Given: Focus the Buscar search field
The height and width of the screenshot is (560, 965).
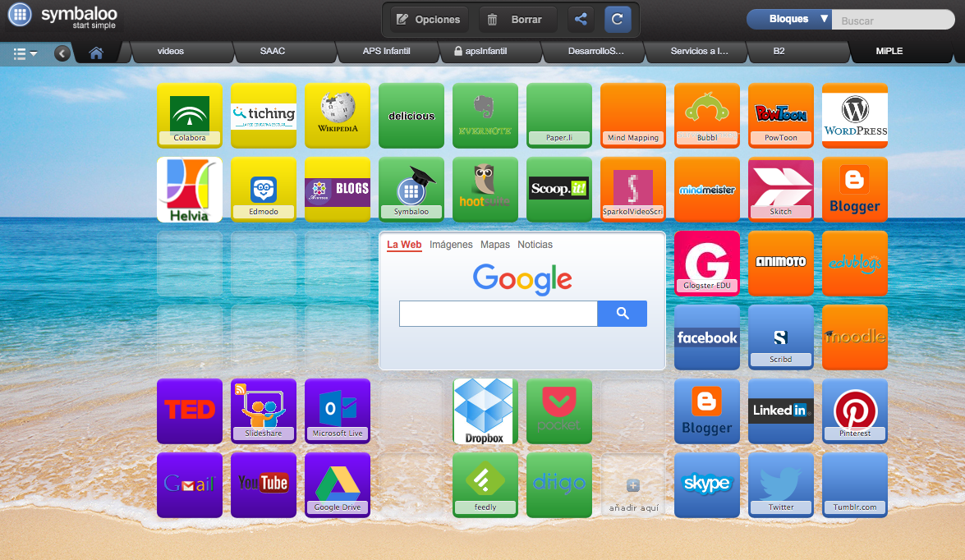Looking at the screenshot, I should click(893, 21).
